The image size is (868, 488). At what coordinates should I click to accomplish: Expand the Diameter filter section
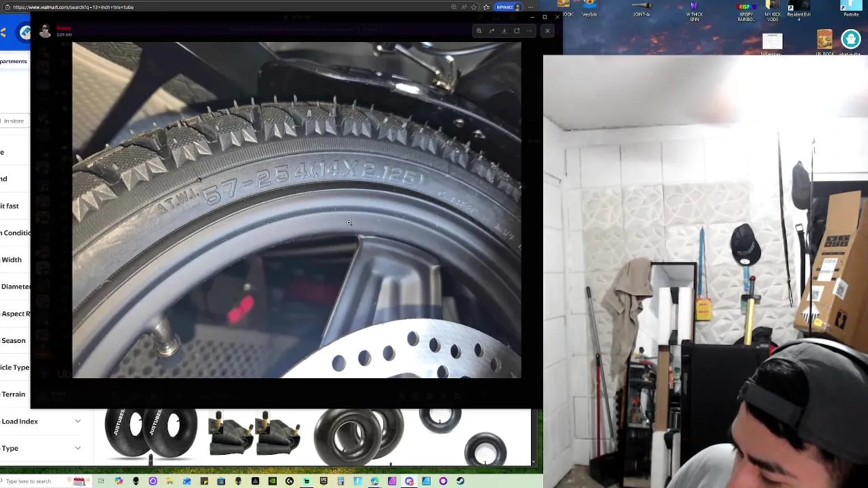(x=15, y=287)
